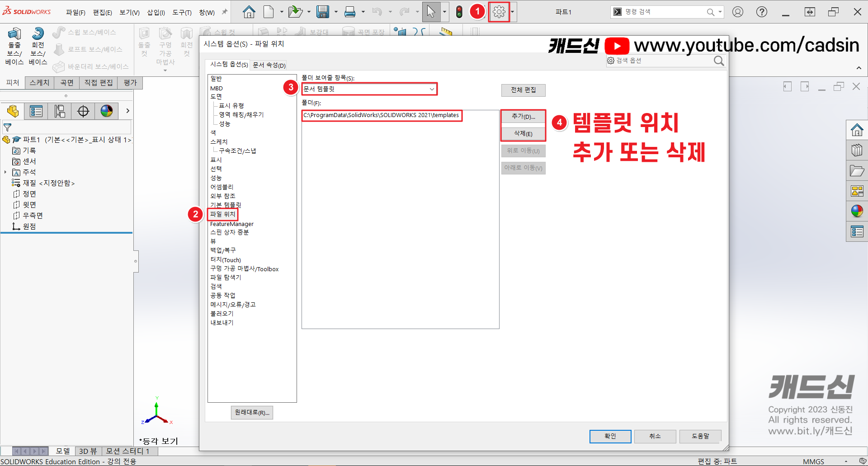The height and width of the screenshot is (466, 868).
Task: Pin the menu bar with pushpin icon
Action: click(224, 12)
